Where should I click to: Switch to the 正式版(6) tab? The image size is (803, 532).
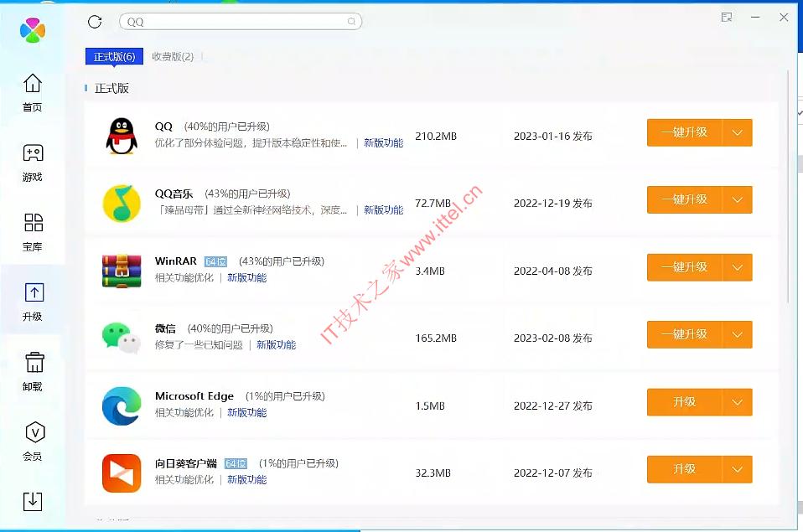pos(114,56)
